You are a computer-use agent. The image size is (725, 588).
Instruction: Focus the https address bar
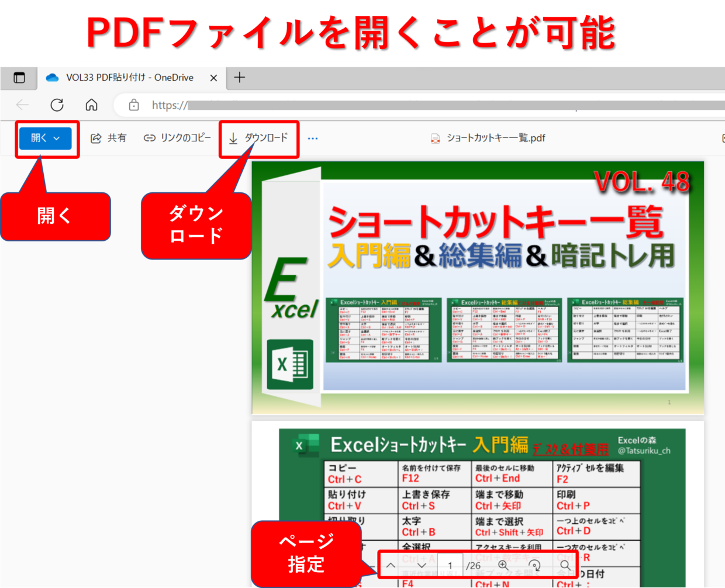click(x=419, y=105)
